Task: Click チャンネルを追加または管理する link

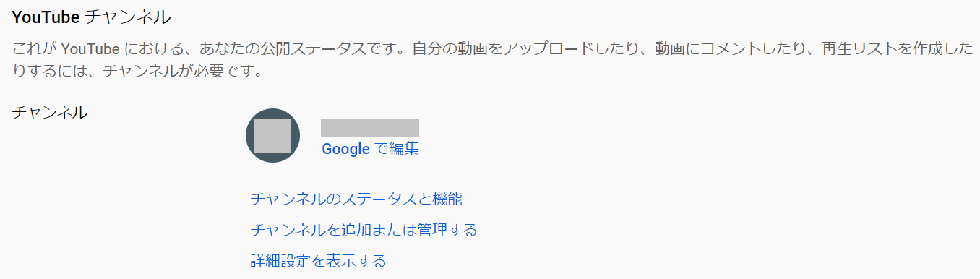Action: (364, 230)
